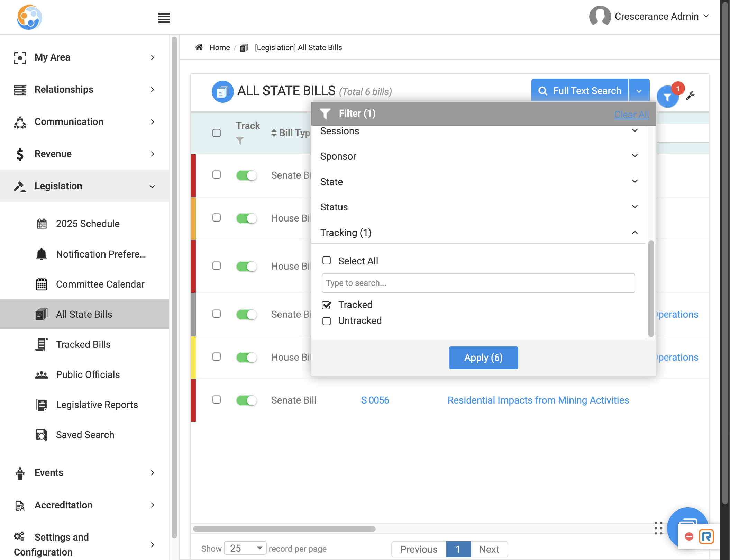
Task: Click the Apply (6) button
Action: coord(483,358)
